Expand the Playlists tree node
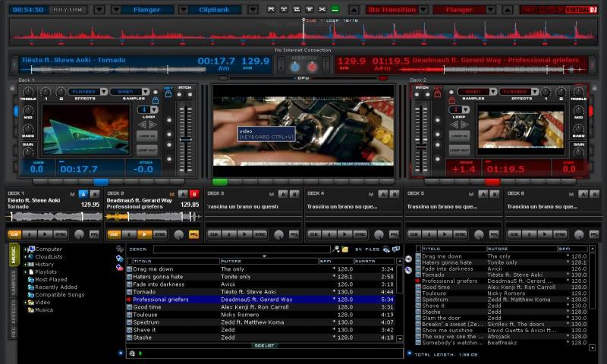This screenshot has height=364, width=607. click(26, 271)
